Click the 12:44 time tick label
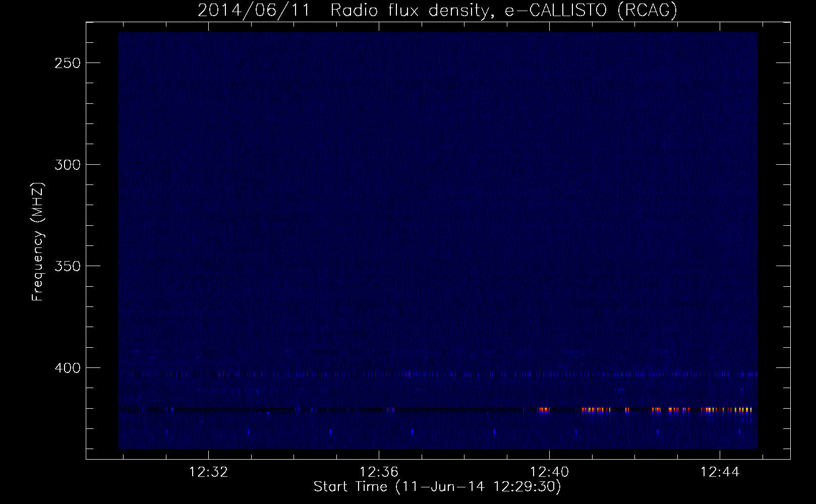Viewport: 816px width, 504px height. click(720, 472)
